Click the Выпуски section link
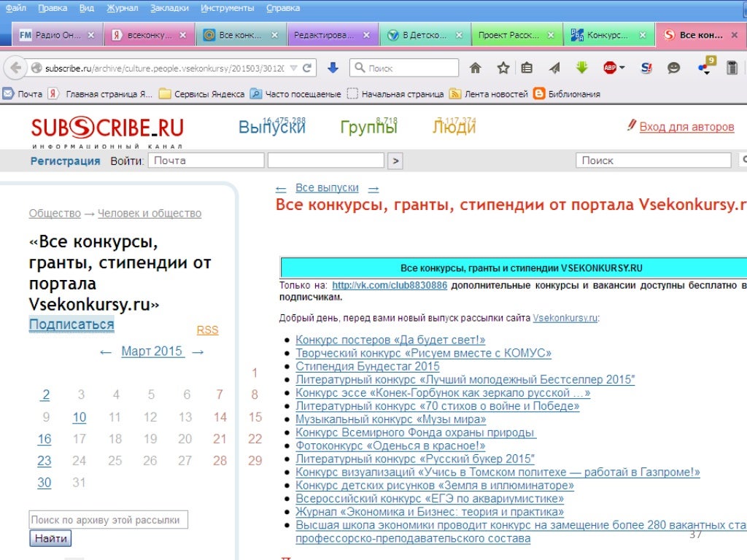 [271, 127]
